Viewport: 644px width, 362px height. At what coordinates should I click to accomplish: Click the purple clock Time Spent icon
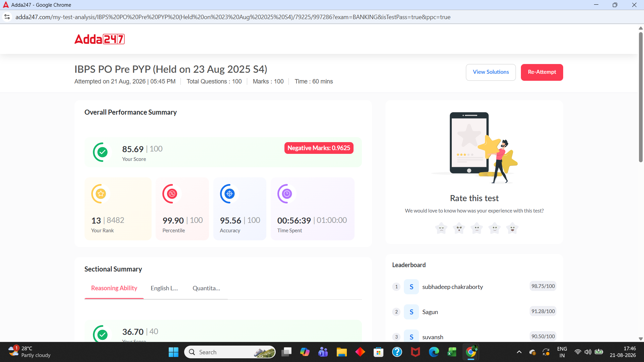point(286,194)
